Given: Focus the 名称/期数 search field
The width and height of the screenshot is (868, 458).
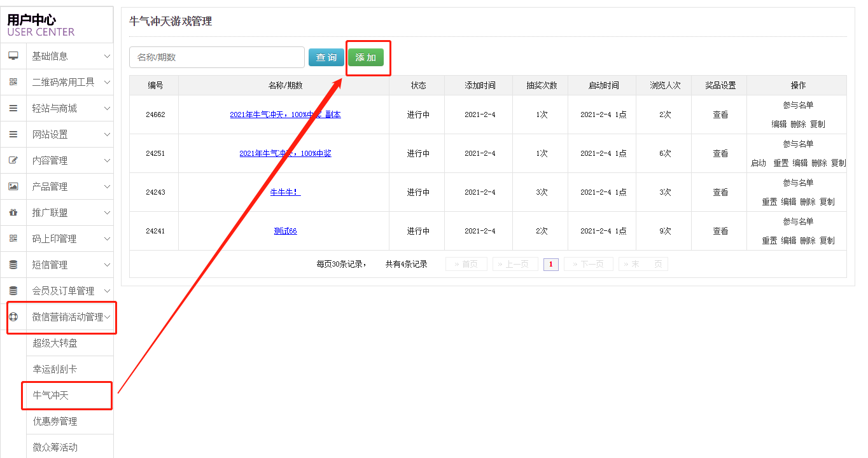Looking at the screenshot, I should [216, 57].
